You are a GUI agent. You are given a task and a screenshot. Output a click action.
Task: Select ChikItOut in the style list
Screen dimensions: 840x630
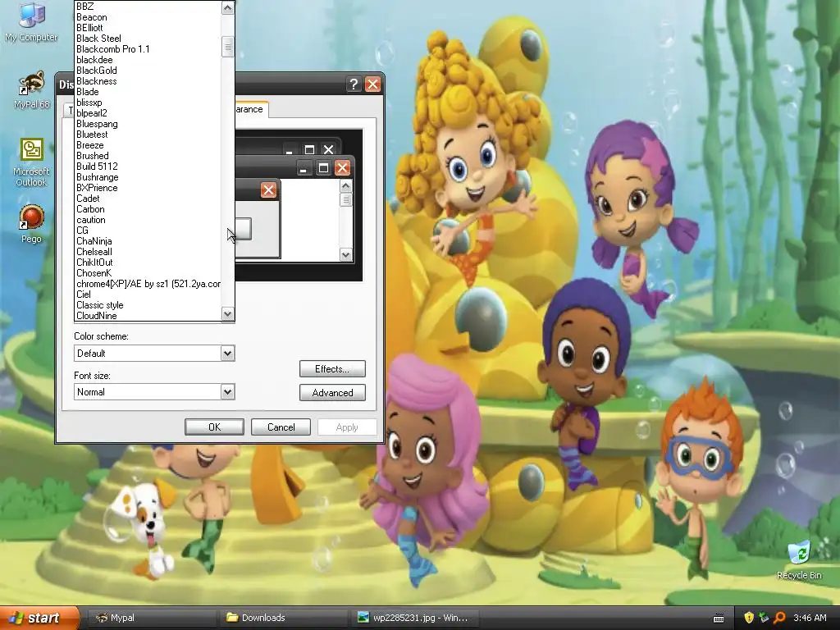148,262
